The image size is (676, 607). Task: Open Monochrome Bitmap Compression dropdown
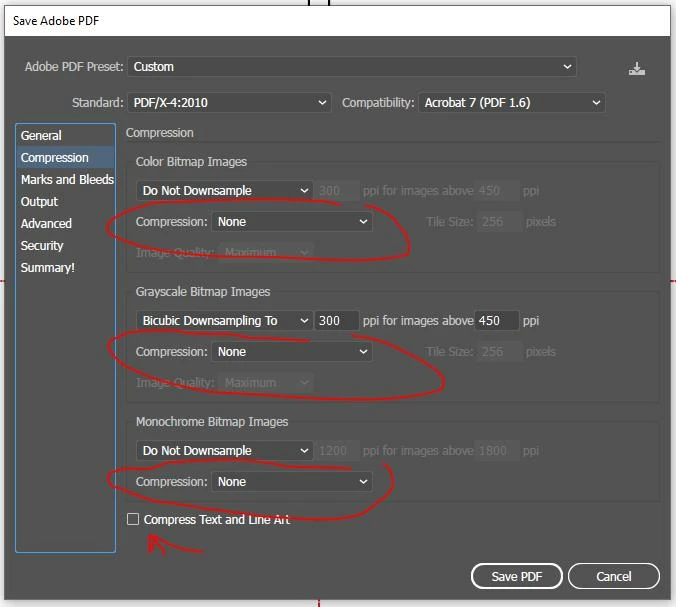click(x=292, y=482)
